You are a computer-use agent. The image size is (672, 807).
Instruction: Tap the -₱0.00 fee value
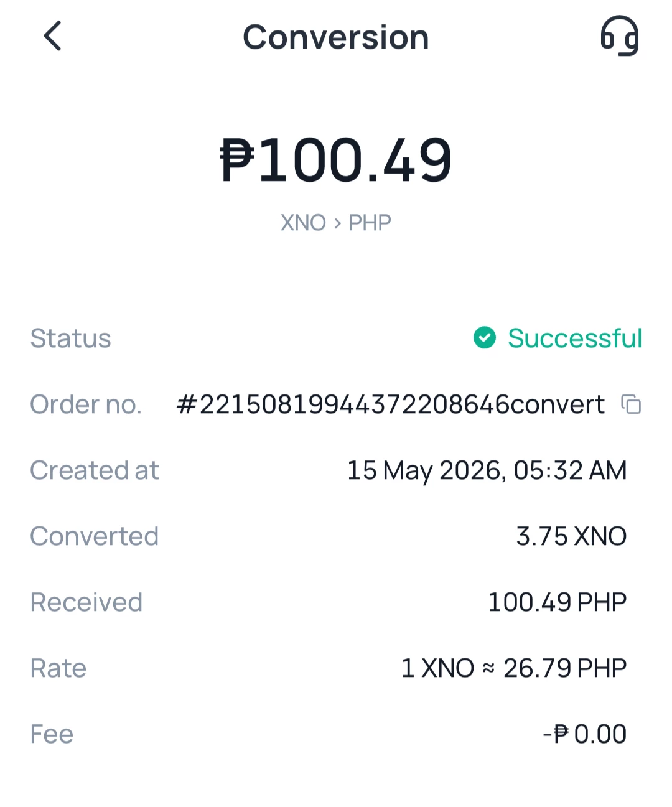pyautogui.click(x=585, y=734)
